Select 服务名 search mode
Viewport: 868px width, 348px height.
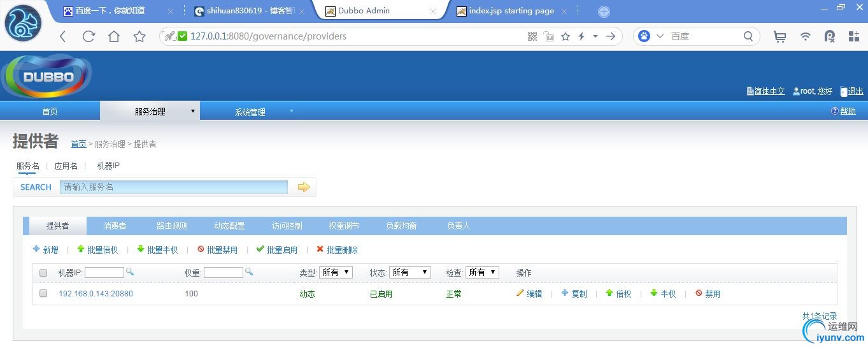[28, 166]
